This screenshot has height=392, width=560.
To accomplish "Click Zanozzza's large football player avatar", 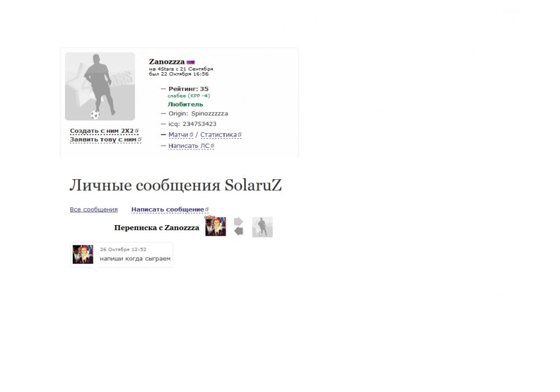I will 100,86.
